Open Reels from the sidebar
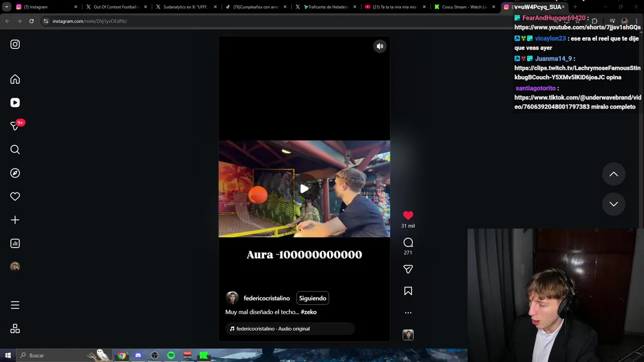644x362 pixels. point(15,103)
